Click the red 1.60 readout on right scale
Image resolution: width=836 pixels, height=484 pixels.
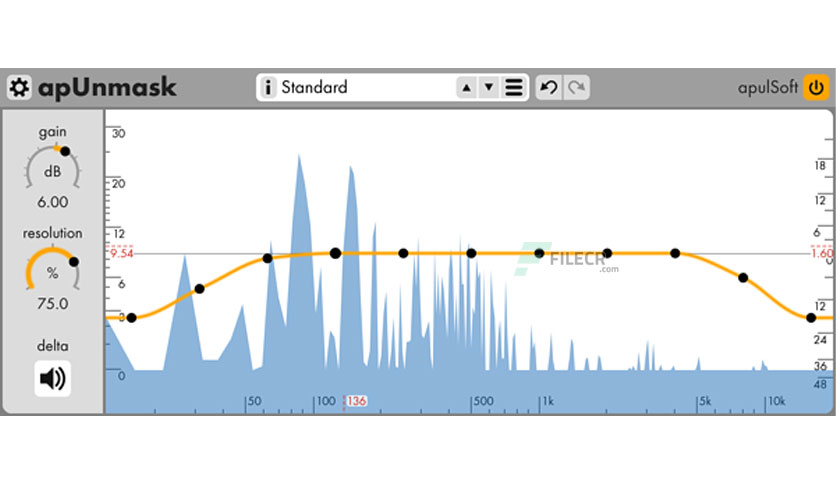coord(822,253)
